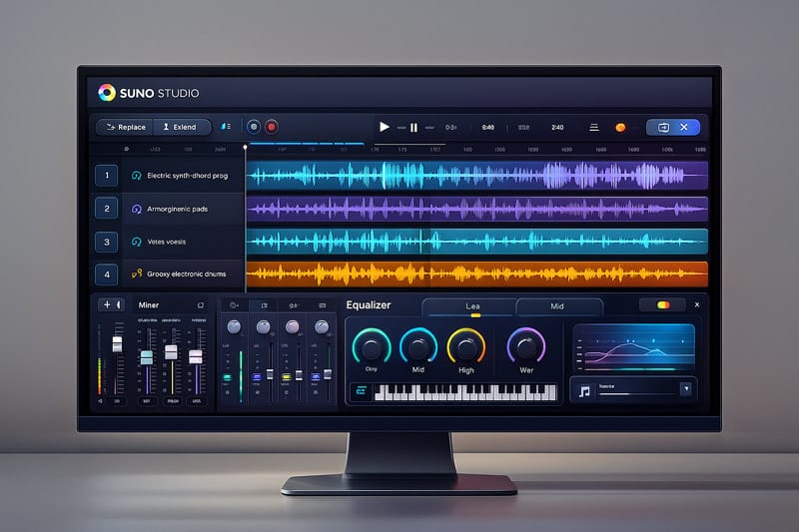Switch to the Mid tab in Equalizer
Viewport: 799px width, 532px height.
[x=557, y=306]
